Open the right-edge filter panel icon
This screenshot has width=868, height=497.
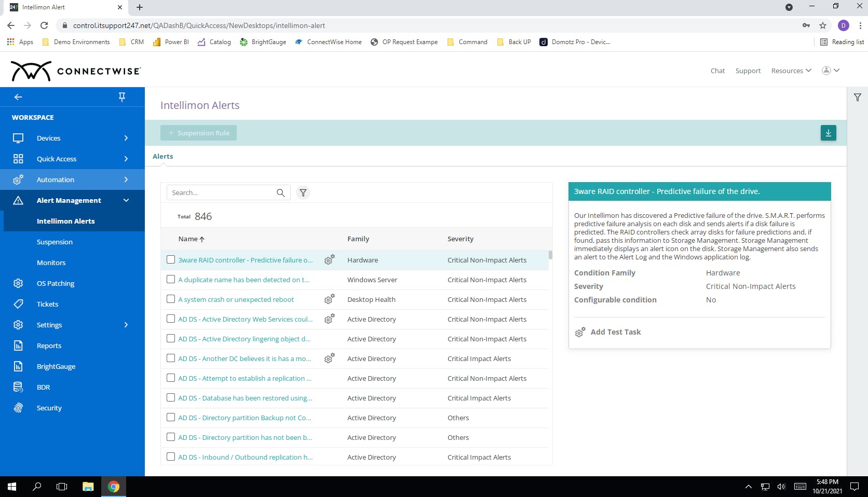[857, 97]
